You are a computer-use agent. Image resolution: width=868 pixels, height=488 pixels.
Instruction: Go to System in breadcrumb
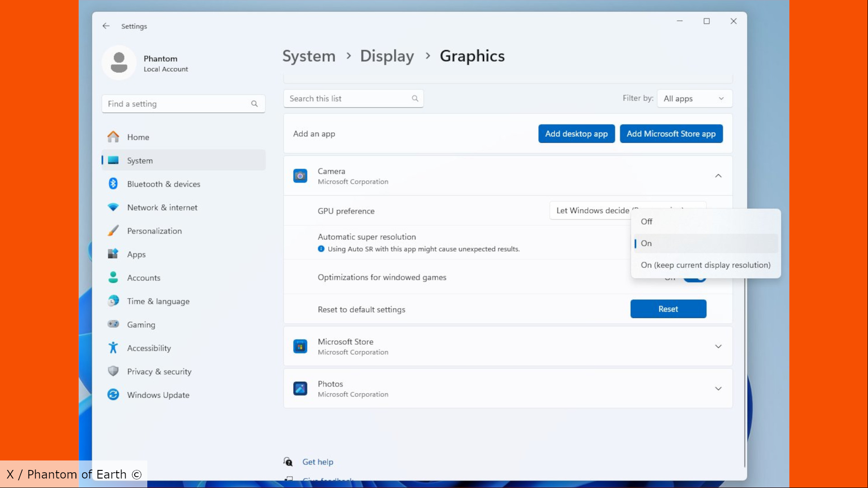pyautogui.click(x=309, y=56)
